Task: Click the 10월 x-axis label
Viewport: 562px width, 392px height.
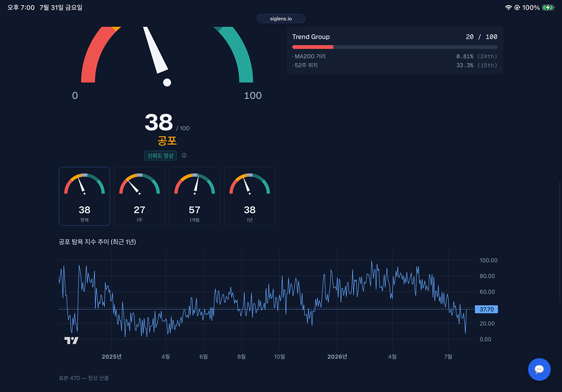Action: coord(280,356)
